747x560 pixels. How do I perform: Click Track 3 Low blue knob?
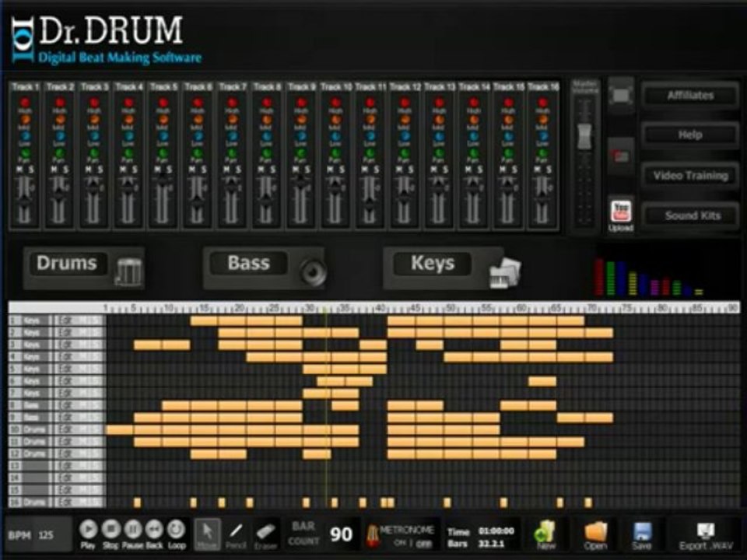click(x=94, y=136)
